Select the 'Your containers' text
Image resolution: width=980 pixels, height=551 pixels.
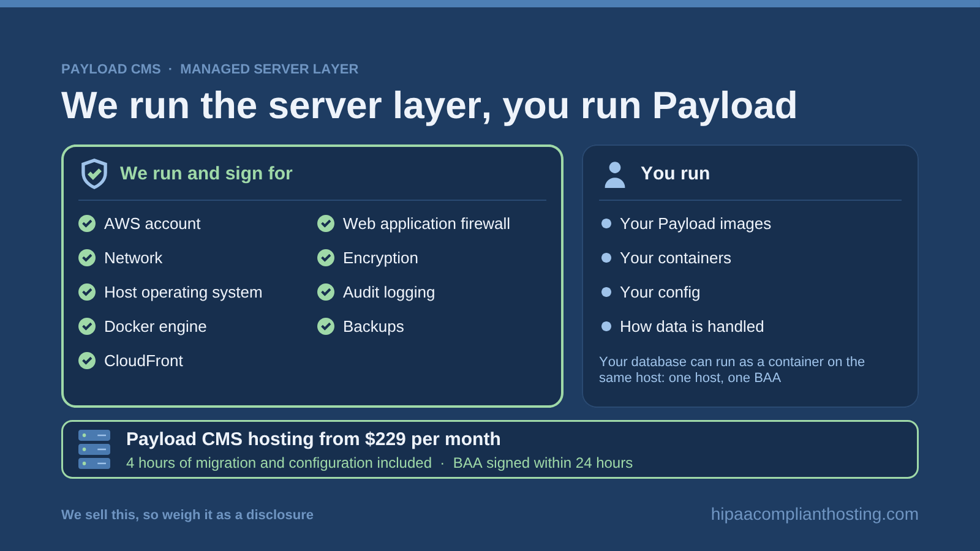coord(676,258)
